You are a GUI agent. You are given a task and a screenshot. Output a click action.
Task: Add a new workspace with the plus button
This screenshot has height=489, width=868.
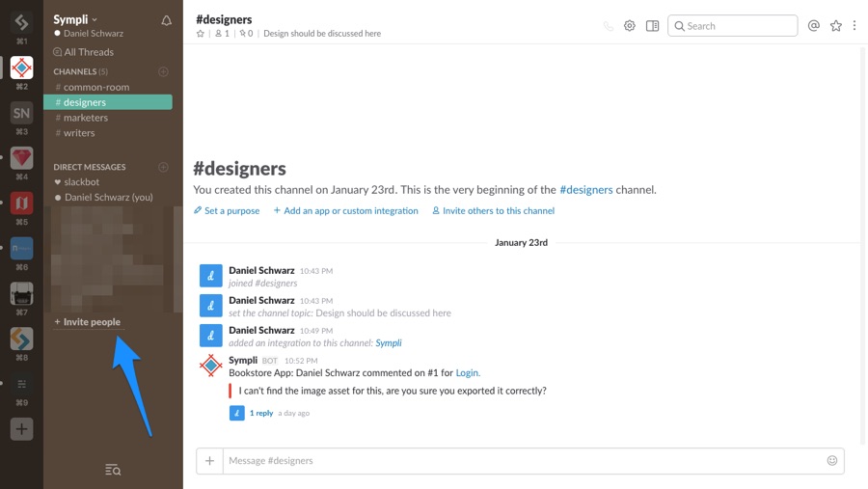pyautogui.click(x=21, y=429)
